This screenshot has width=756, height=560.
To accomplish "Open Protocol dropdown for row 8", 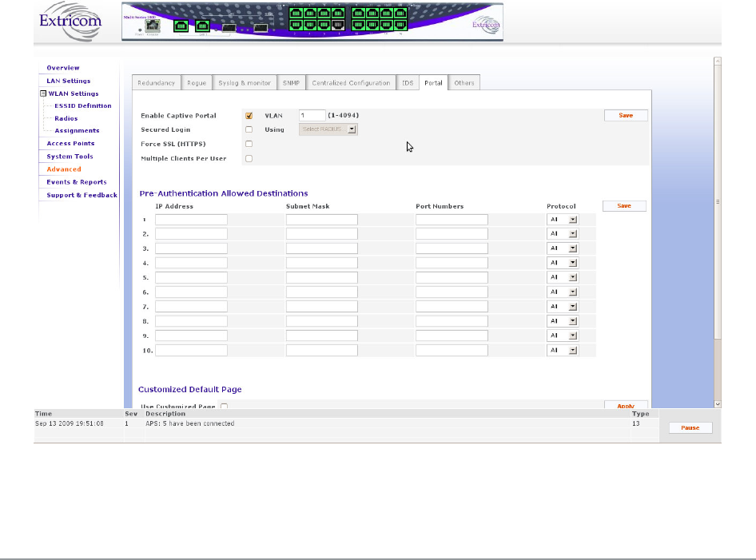I will (x=563, y=321).
